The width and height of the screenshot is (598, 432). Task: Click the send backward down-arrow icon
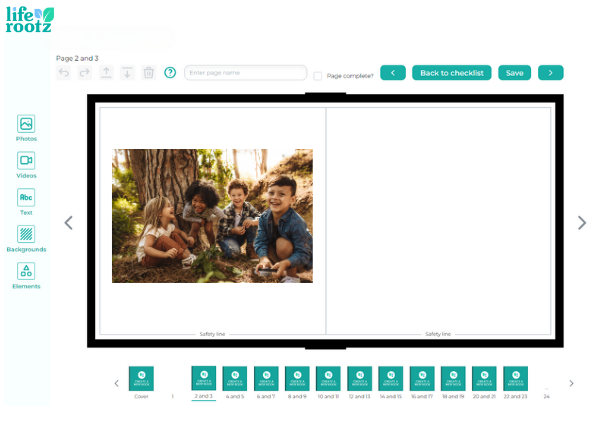click(127, 72)
